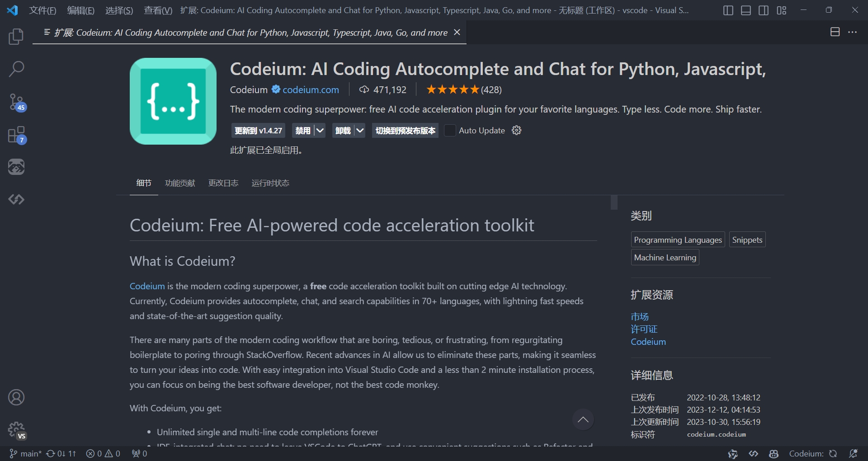Switch to the 功能贡献 tab

coord(180,183)
